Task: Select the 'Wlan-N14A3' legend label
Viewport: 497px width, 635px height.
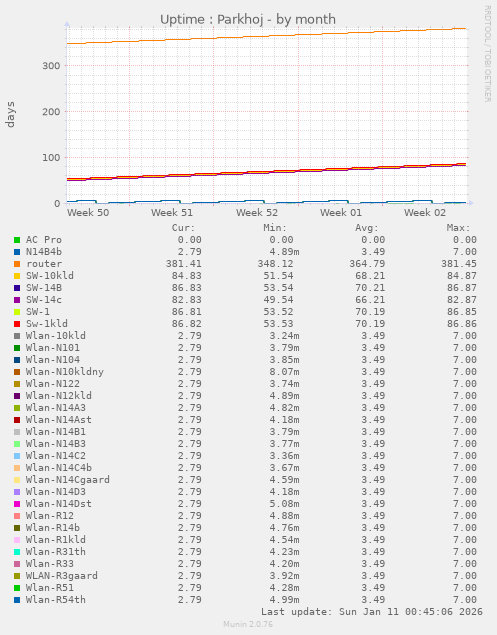Action: point(56,408)
